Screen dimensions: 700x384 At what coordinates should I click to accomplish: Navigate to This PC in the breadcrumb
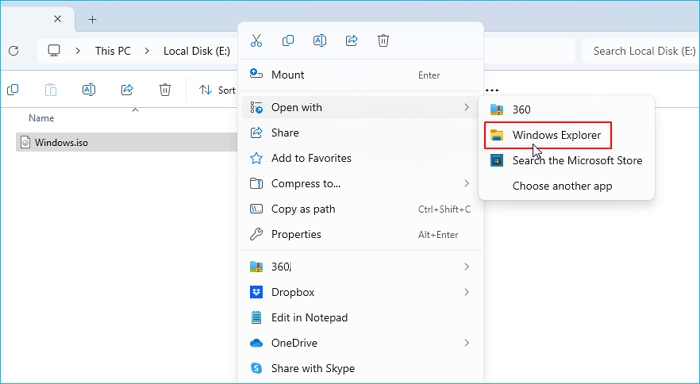(x=112, y=51)
